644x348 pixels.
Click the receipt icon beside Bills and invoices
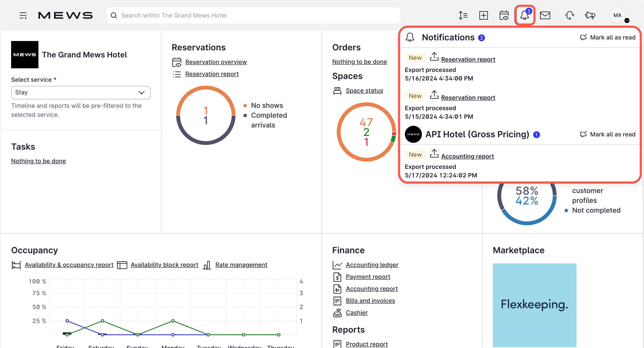pos(337,301)
